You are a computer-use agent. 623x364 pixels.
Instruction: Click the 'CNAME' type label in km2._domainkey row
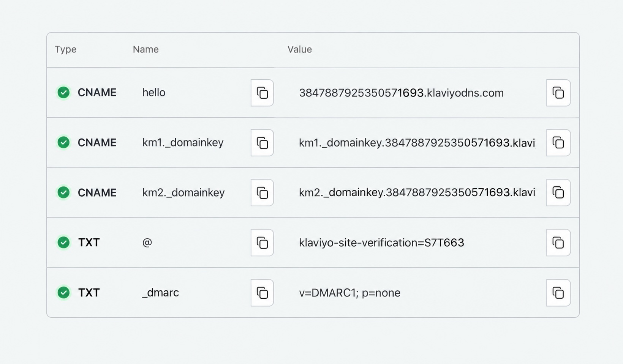pos(97,192)
